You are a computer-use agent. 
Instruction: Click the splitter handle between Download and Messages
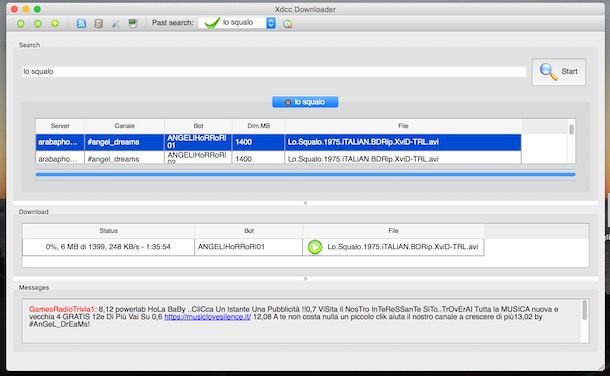305,278
